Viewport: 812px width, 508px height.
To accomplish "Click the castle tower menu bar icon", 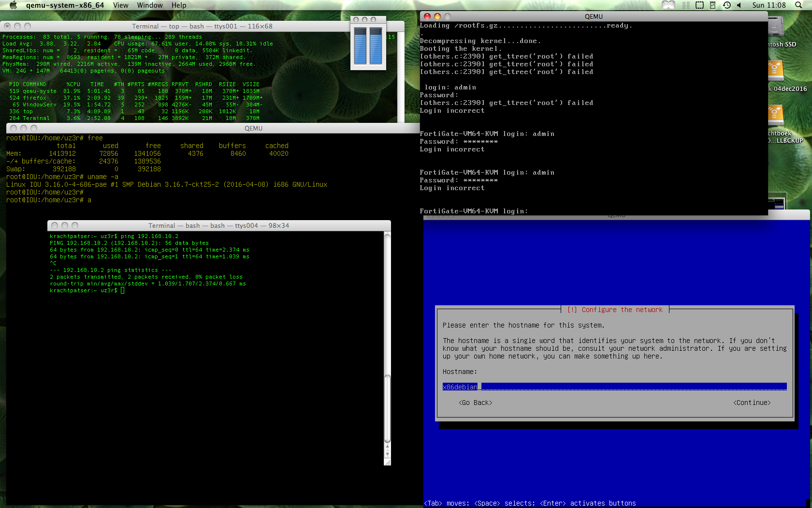I will click(712, 5).
